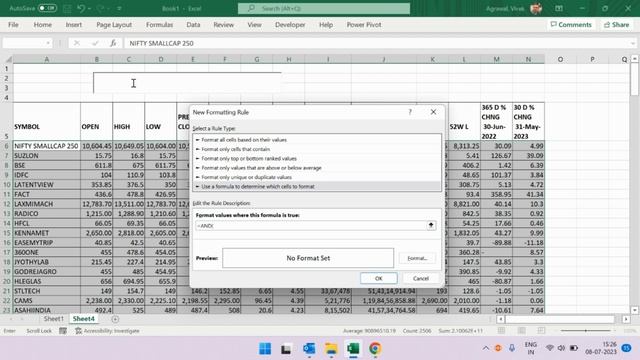Click Cancel in the formatting dialog
The image size is (640, 360).
tap(420, 278)
